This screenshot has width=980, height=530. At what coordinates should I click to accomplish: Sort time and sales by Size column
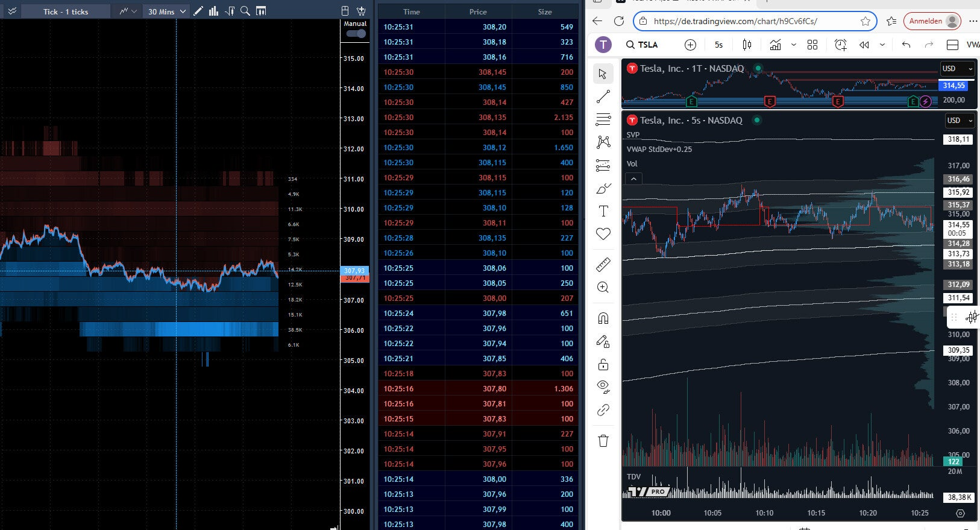(545, 11)
